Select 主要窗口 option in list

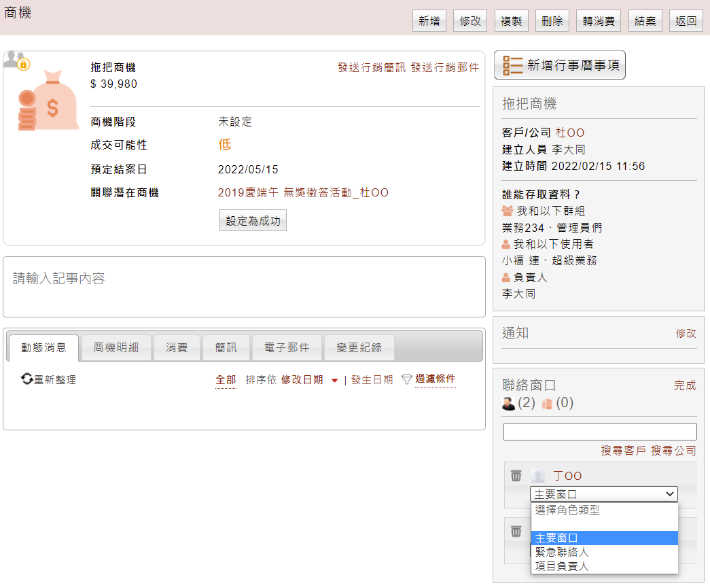point(604,538)
